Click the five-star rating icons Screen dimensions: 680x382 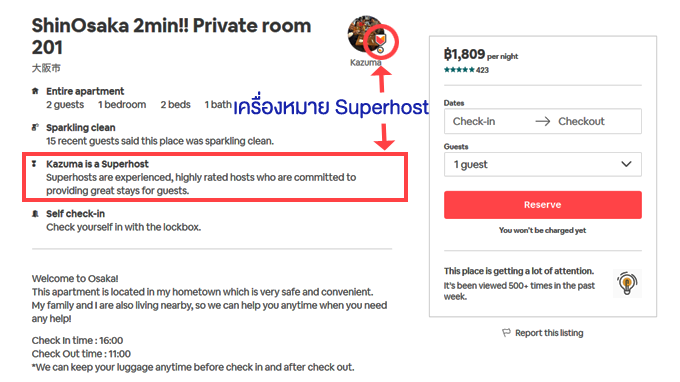[x=459, y=70]
